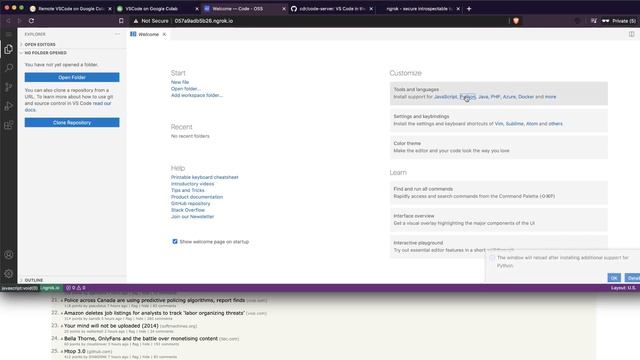Install Sublime keybindings link

[x=514, y=124]
